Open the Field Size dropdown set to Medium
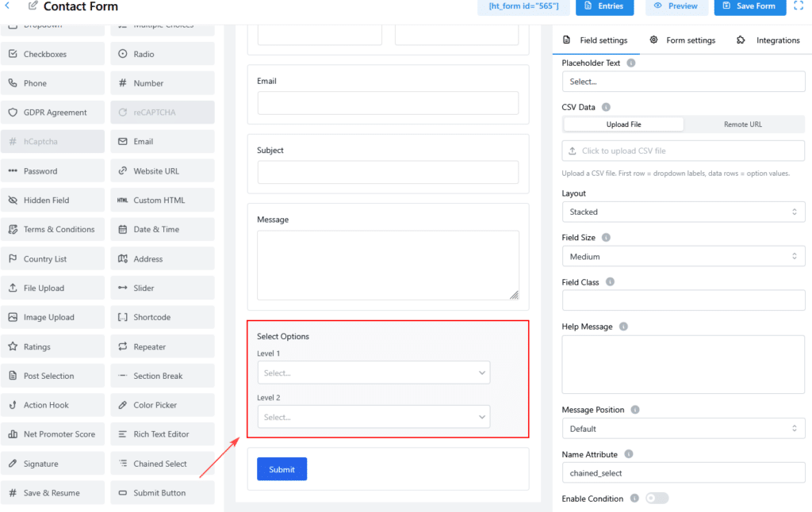This screenshot has height=512, width=812. pyautogui.click(x=683, y=256)
